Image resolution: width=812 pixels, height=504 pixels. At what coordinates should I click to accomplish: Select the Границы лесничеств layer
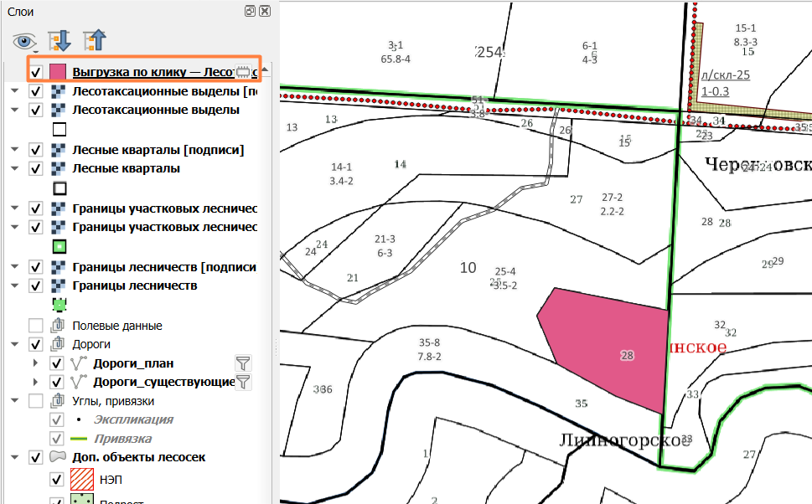135,285
